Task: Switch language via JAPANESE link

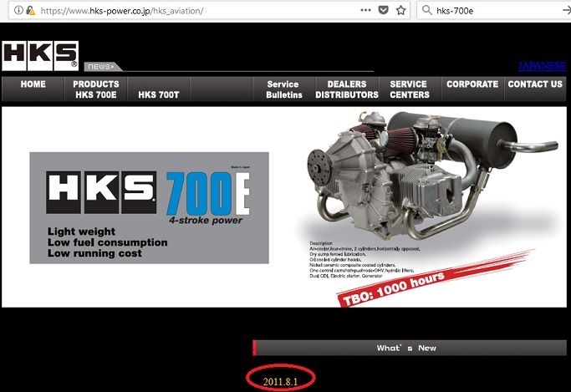Action: [543, 65]
